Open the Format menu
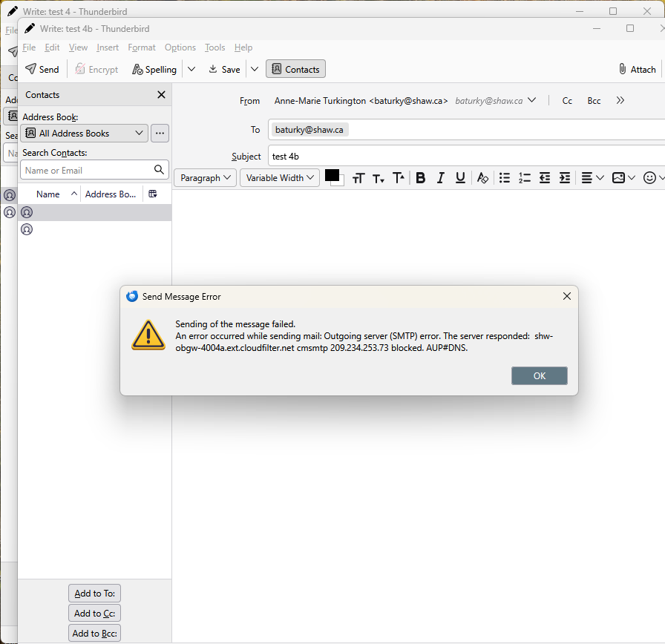Screen dimensions: 665x644 point(142,47)
